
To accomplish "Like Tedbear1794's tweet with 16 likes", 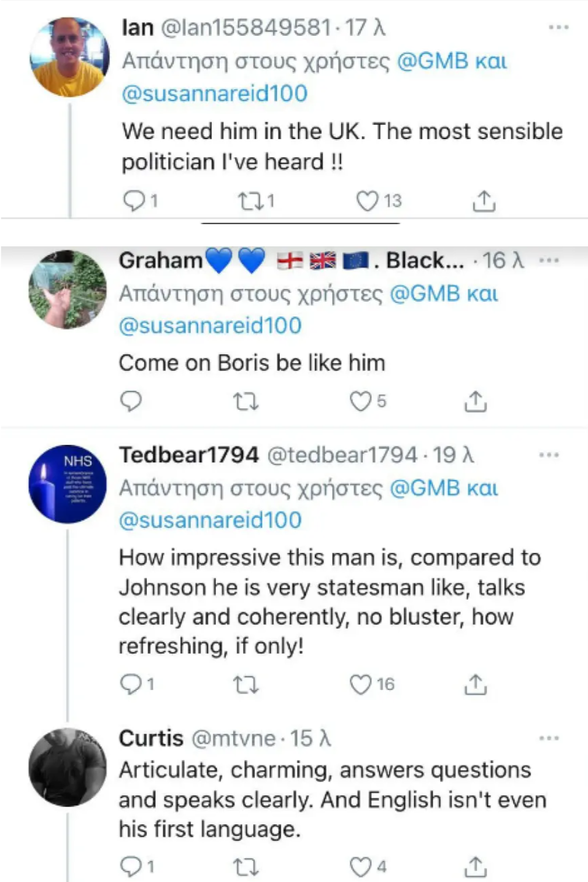I will [x=360, y=684].
